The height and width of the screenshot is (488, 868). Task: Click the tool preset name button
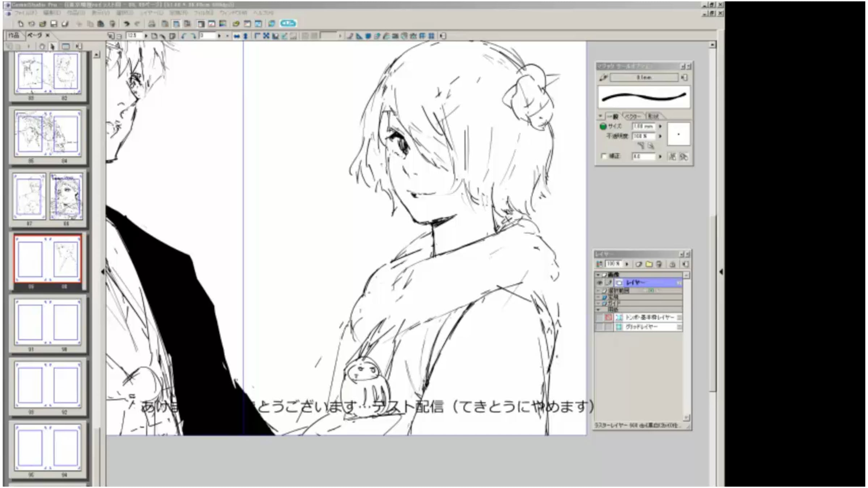click(x=644, y=77)
